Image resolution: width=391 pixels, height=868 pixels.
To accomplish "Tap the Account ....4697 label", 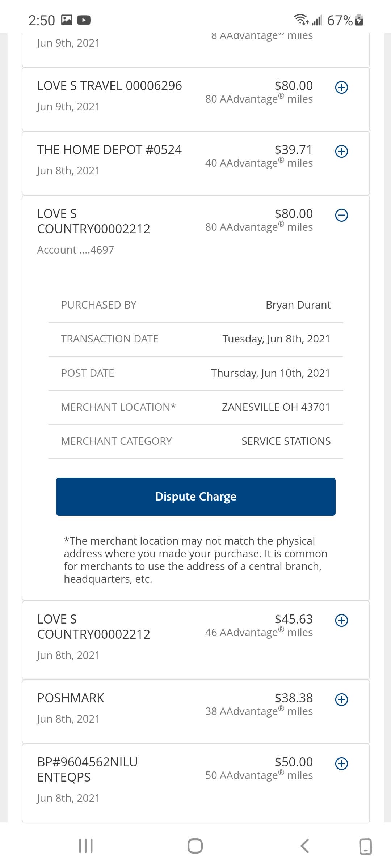I will (76, 250).
